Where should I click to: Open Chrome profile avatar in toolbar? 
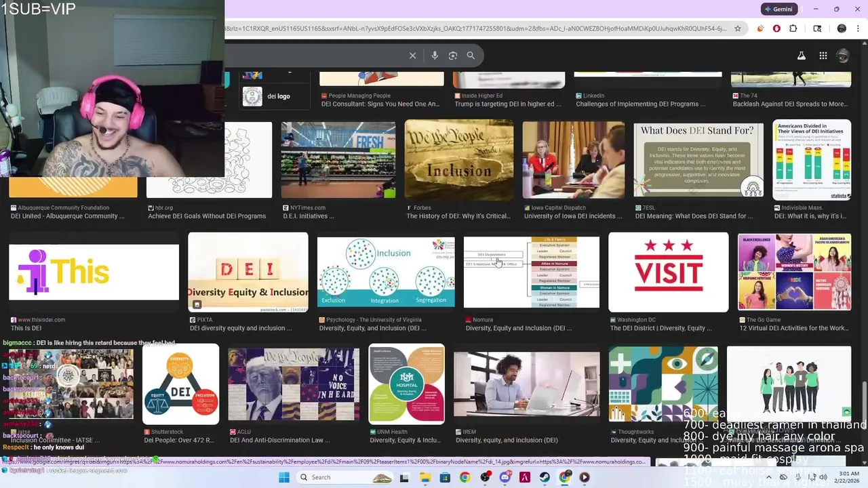pyautogui.click(x=842, y=28)
